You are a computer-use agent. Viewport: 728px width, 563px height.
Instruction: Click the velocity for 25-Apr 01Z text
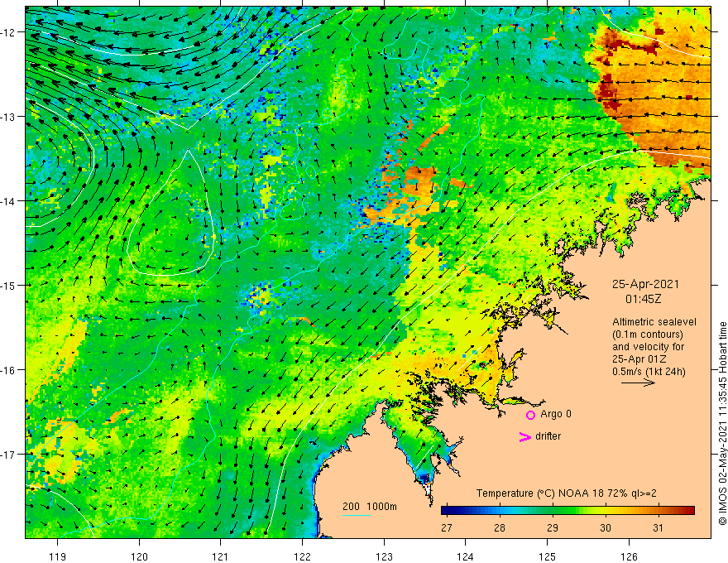pos(648,353)
